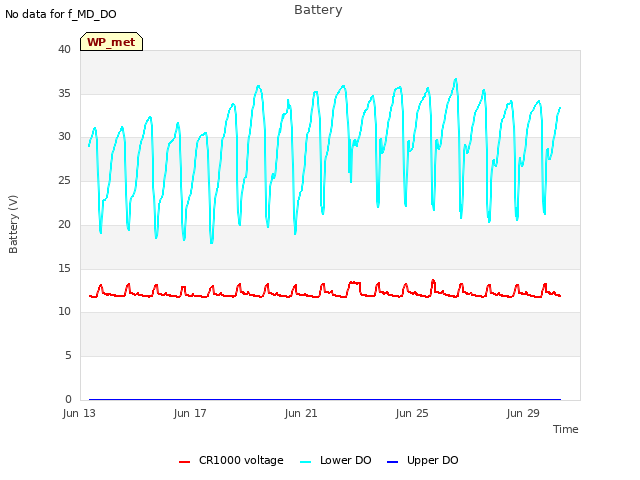The width and height of the screenshot is (640, 480).
Task: Click the Time axis label
Action: [x=565, y=429]
